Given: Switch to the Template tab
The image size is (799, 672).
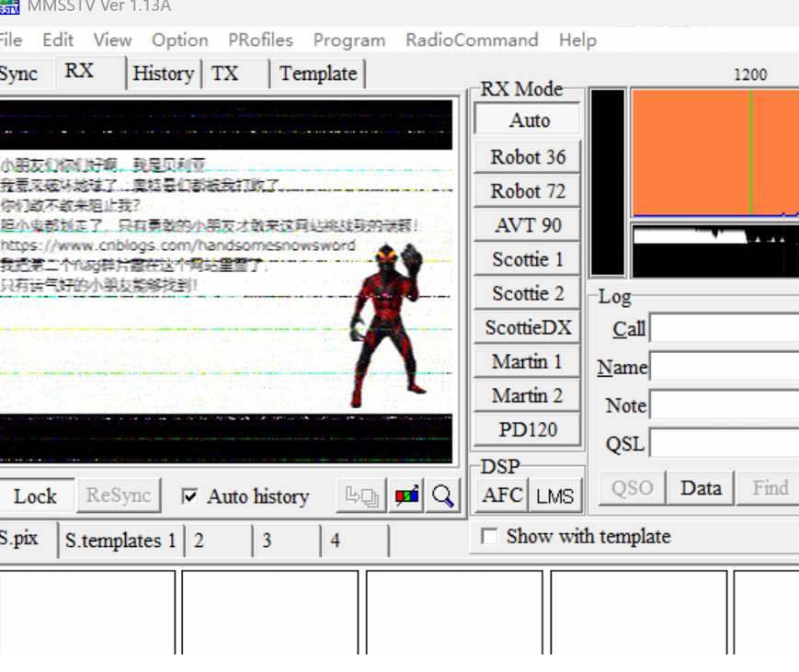Looking at the screenshot, I should (x=318, y=74).
